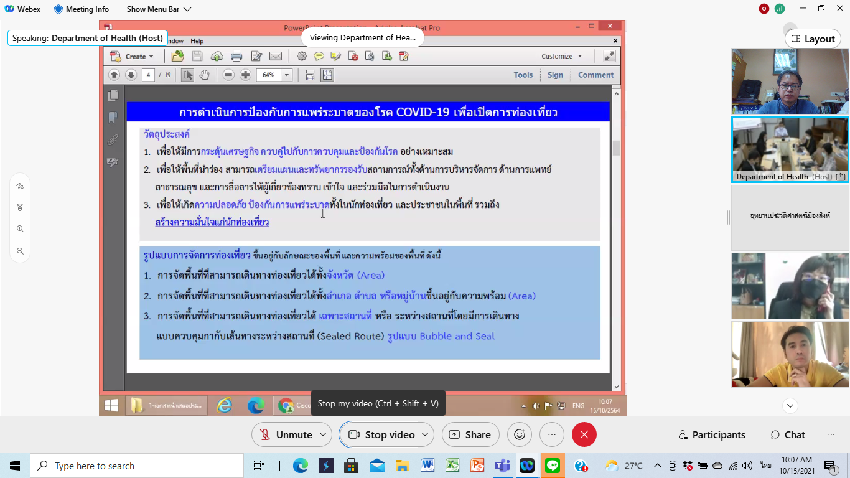Open the reactions emoji button

(518, 435)
